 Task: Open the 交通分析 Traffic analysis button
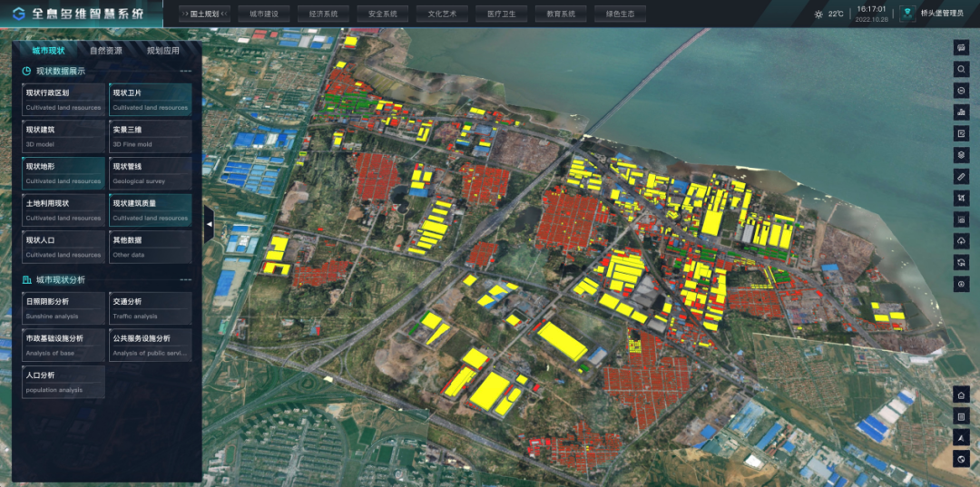coord(151,307)
